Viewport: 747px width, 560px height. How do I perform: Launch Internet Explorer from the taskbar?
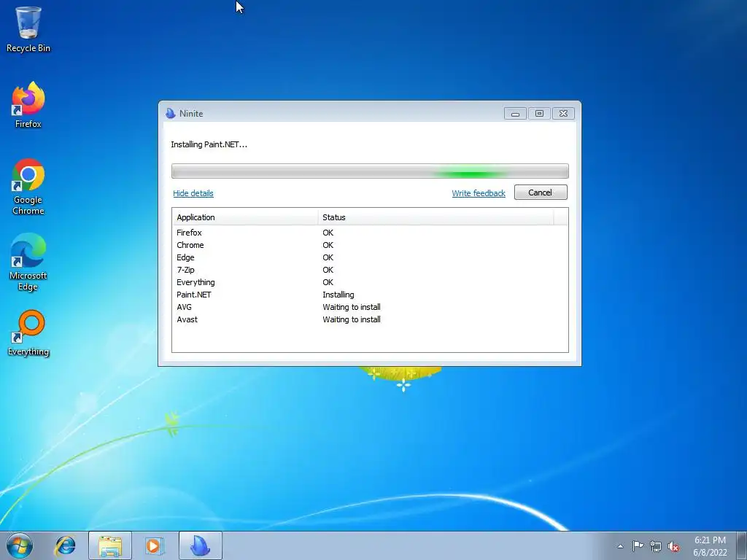pos(66,545)
